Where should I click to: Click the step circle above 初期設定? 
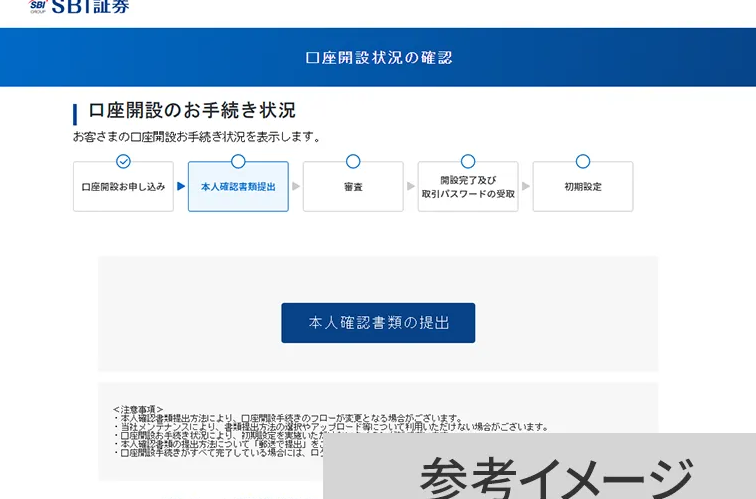point(583,161)
